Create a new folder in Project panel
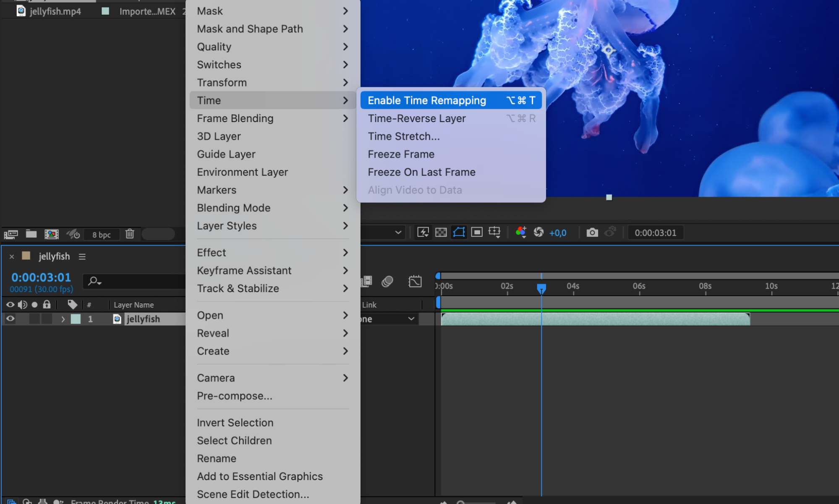The height and width of the screenshot is (504, 839). 31,234
